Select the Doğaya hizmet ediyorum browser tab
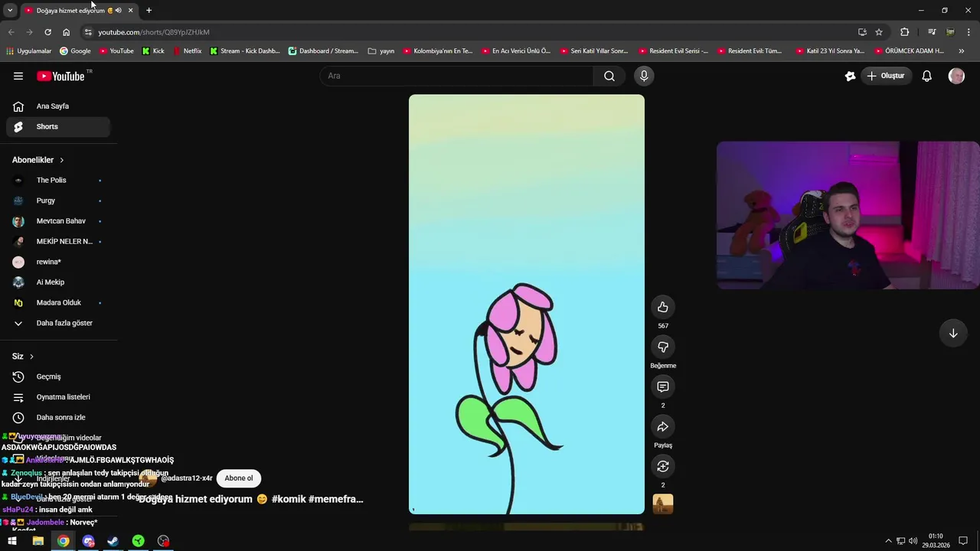Image resolution: width=980 pixels, height=551 pixels. click(x=70, y=11)
